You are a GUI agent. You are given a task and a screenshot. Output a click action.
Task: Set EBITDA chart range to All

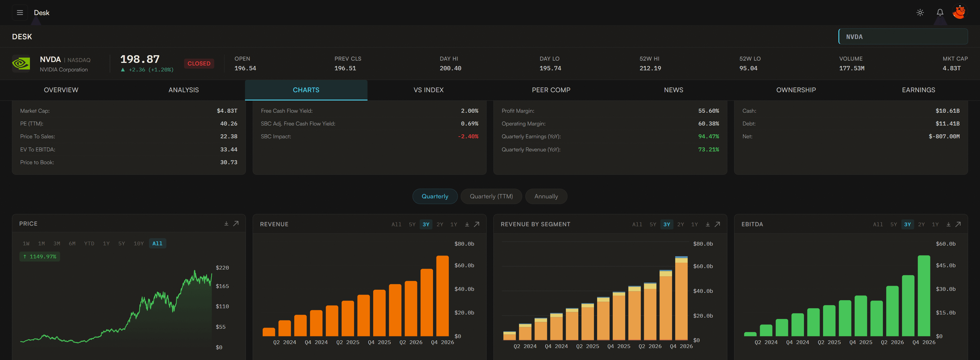point(878,224)
